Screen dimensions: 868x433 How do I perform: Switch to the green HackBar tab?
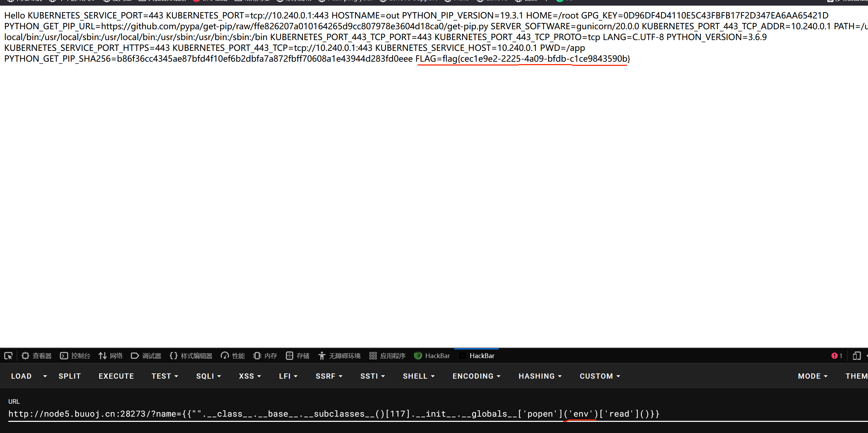[432, 356]
